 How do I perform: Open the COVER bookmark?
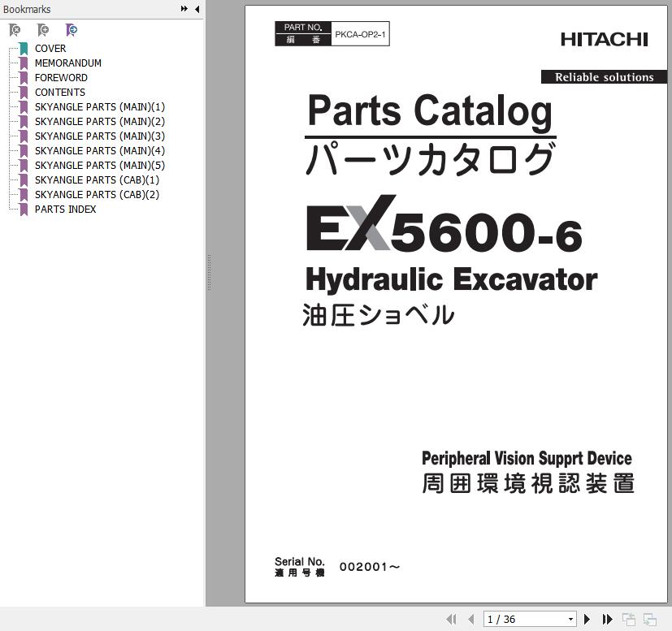point(50,49)
